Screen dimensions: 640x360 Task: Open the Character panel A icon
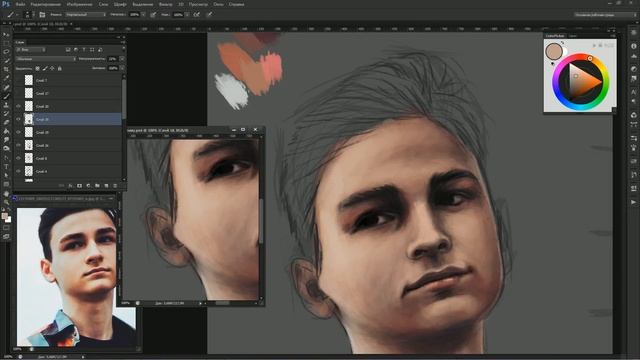tap(633, 91)
